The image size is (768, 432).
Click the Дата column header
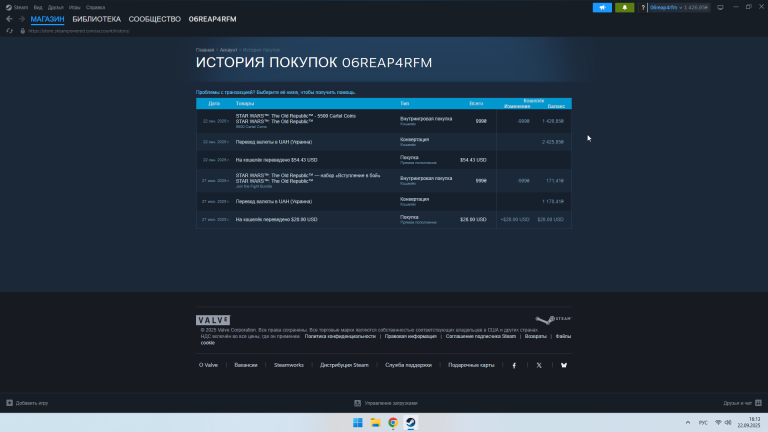[214, 103]
